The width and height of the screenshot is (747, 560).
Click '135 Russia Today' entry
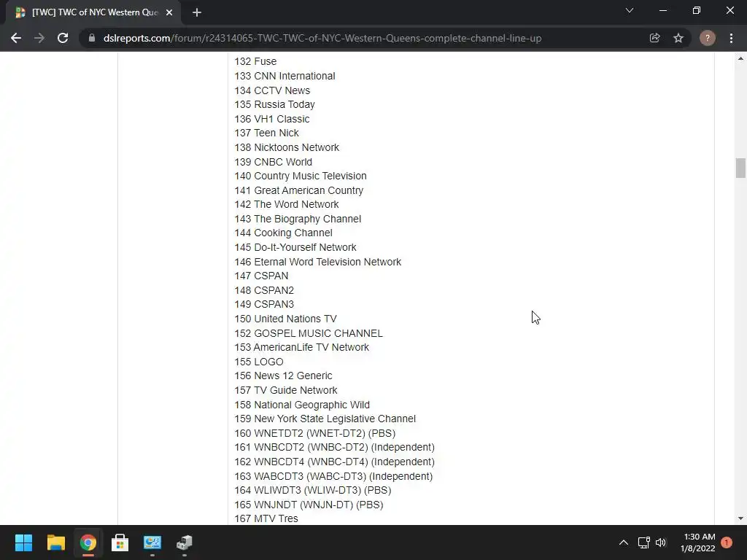tap(274, 104)
